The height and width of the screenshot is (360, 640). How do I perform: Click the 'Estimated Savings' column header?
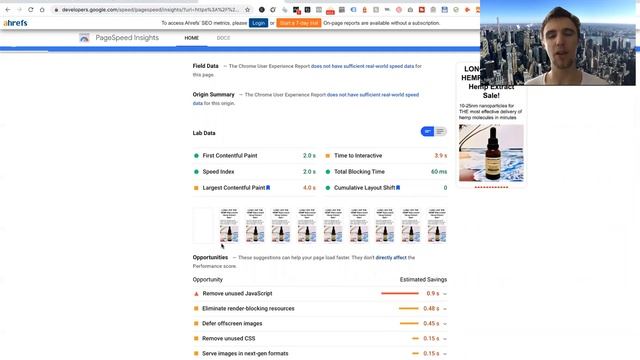pos(423,280)
